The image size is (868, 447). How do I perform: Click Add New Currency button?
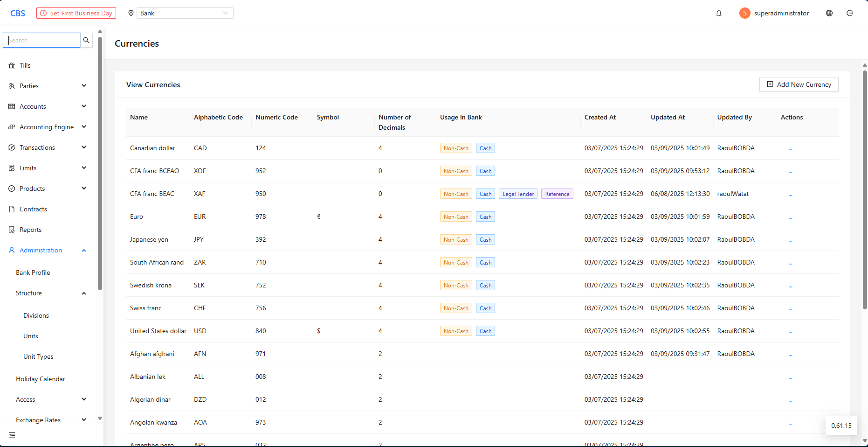point(799,84)
